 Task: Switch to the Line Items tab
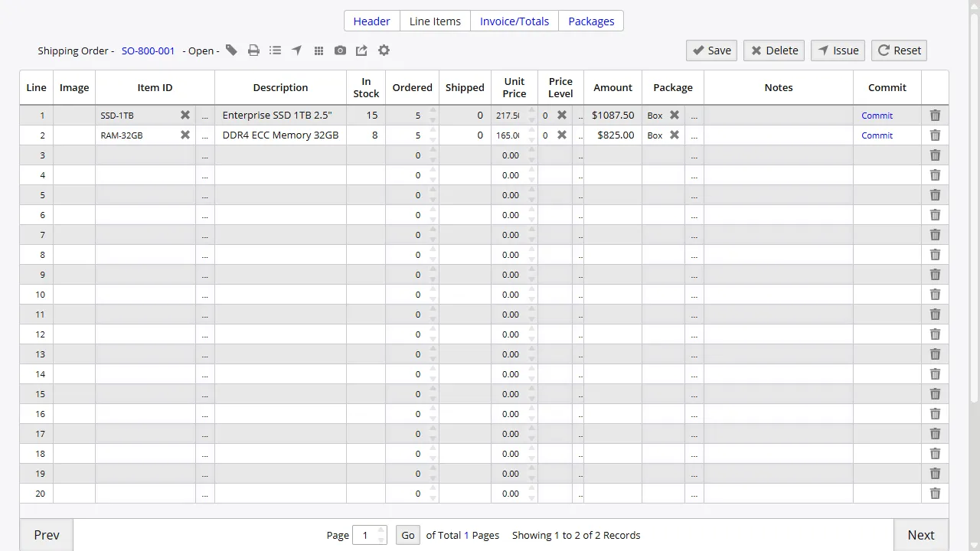[434, 21]
